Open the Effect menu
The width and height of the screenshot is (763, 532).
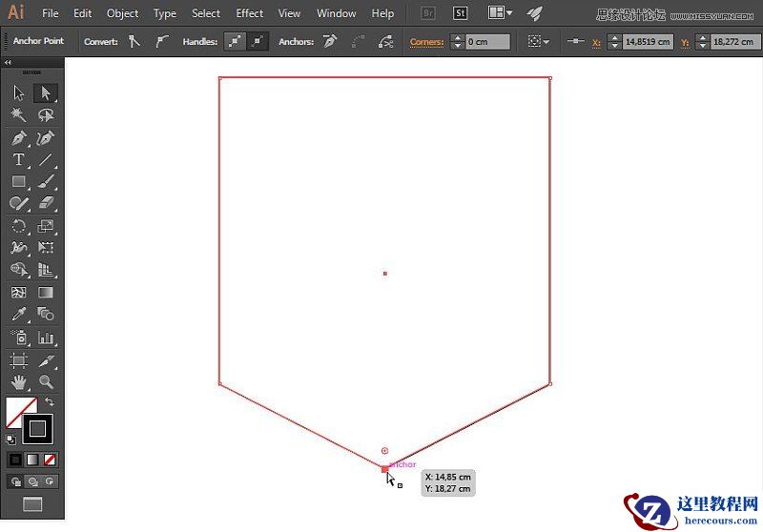point(250,13)
